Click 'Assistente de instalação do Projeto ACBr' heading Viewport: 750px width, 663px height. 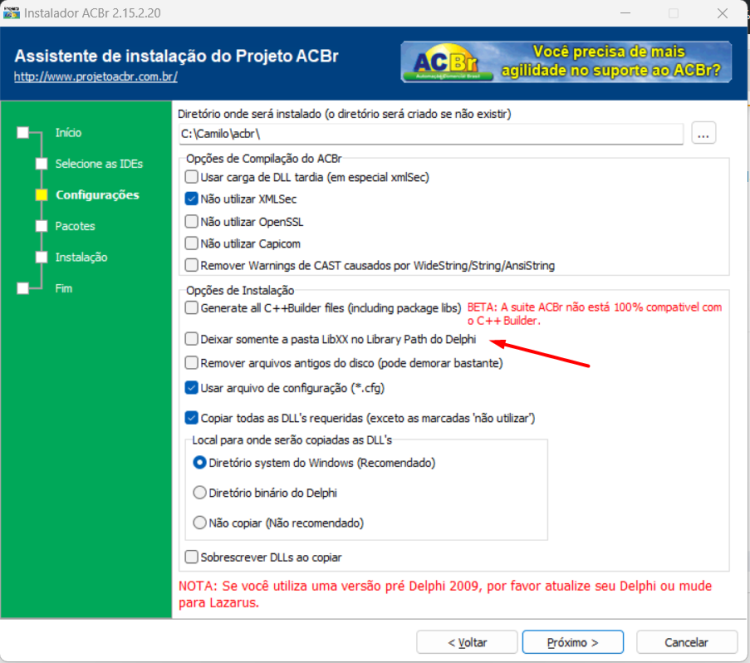[x=176, y=56]
